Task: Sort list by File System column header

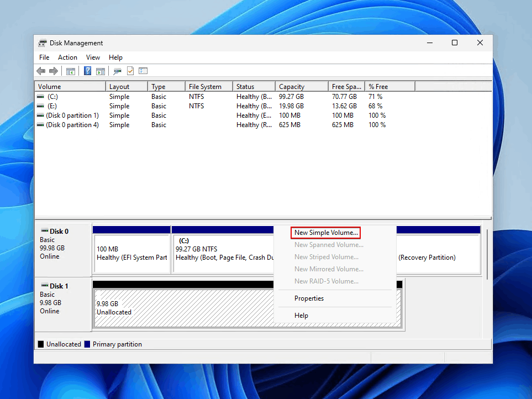Action: [205, 87]
